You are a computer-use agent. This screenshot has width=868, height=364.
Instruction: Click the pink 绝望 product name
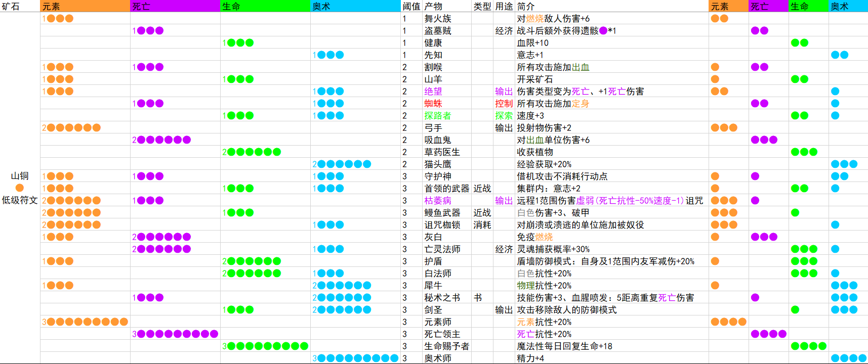(x=433, y=91)
